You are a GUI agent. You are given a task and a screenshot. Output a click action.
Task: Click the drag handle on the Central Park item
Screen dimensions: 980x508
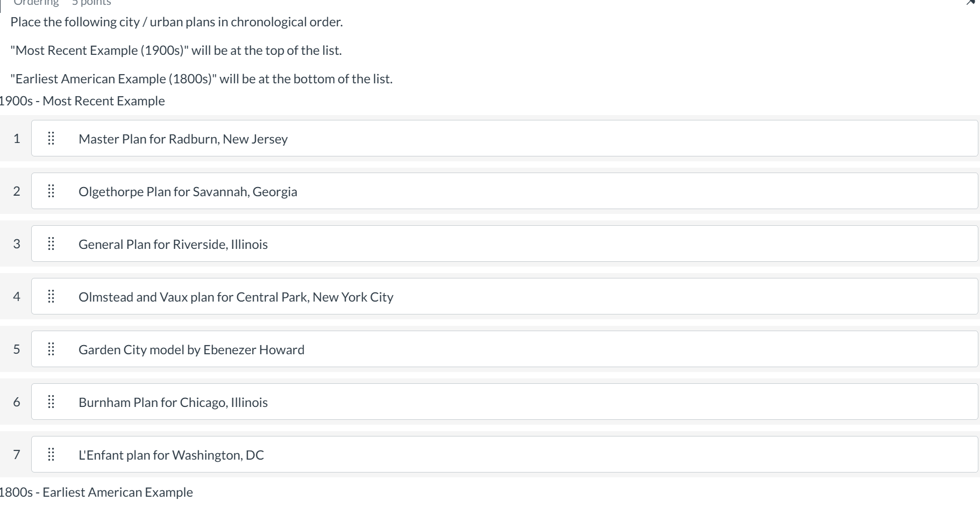click(51, 296)
